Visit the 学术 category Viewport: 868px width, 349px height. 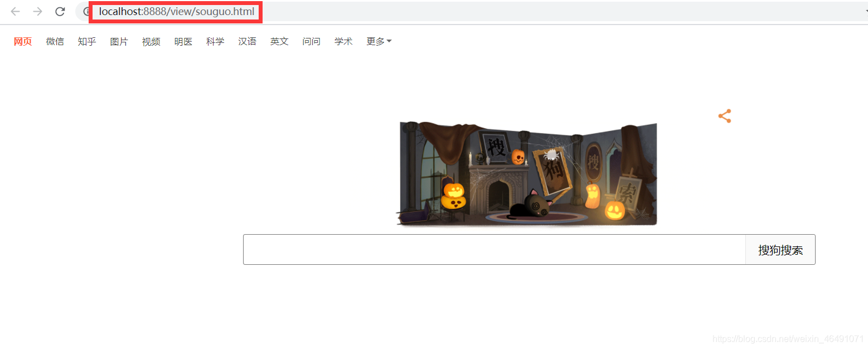343,41
